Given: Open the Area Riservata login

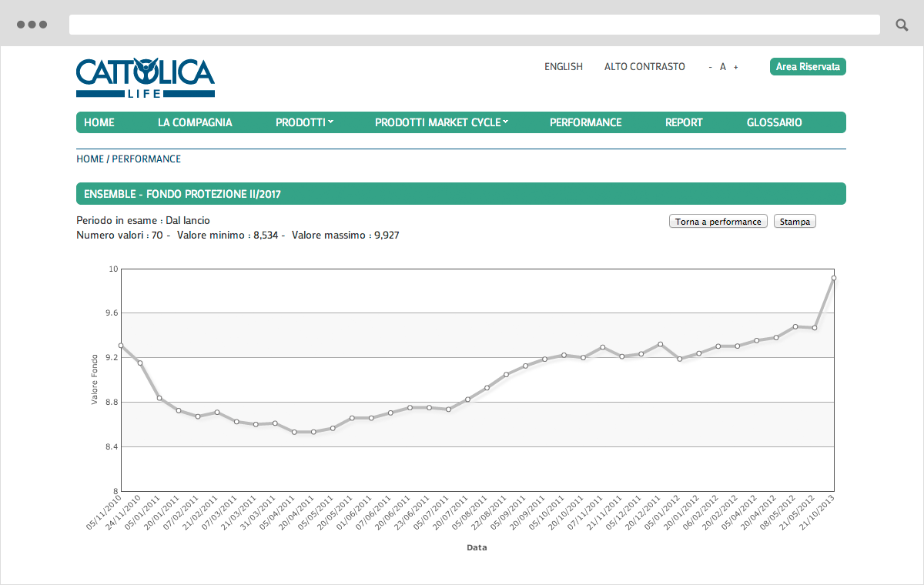Looking at the screenshot, I should coord(808,67).
